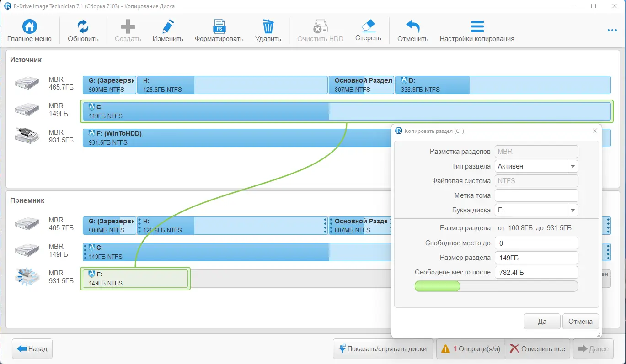Click the Приемник section label
Screen dimensions: 626x364
(x=27, y=200)
